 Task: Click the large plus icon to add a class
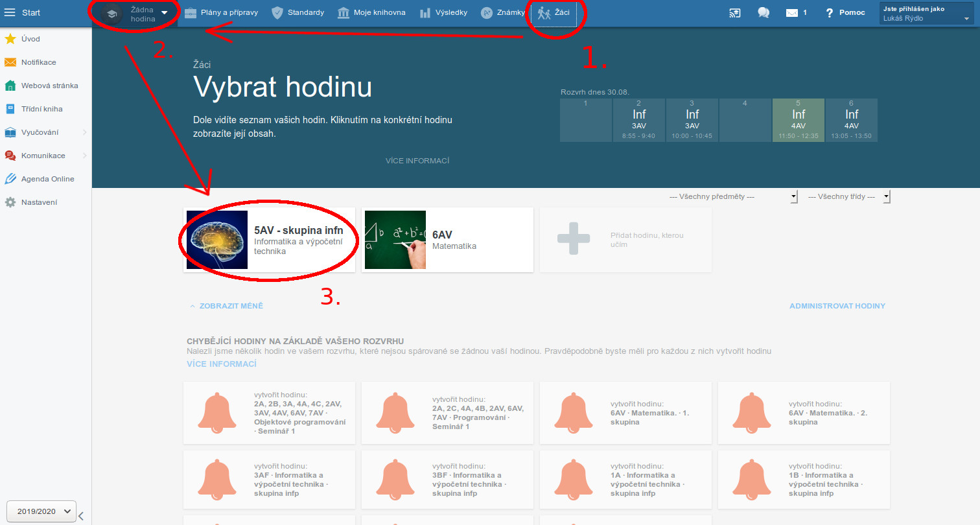[574, 239]
